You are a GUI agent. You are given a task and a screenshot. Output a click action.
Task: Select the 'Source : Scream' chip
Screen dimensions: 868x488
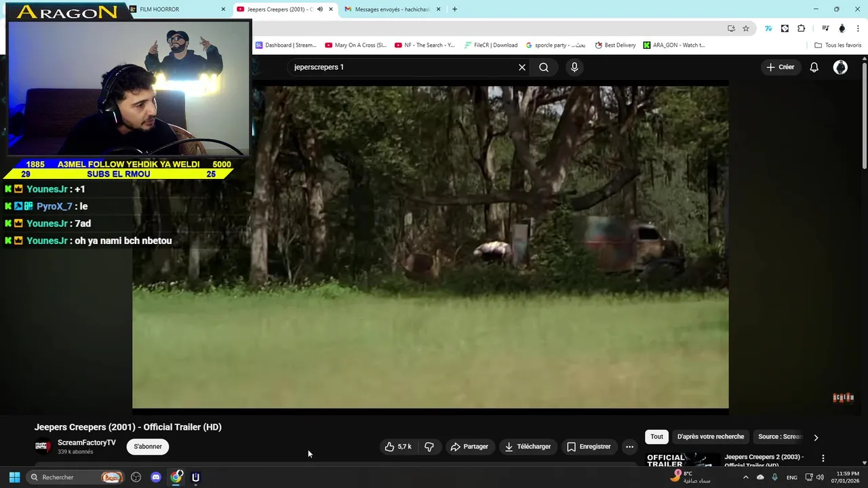coord(780,436)
